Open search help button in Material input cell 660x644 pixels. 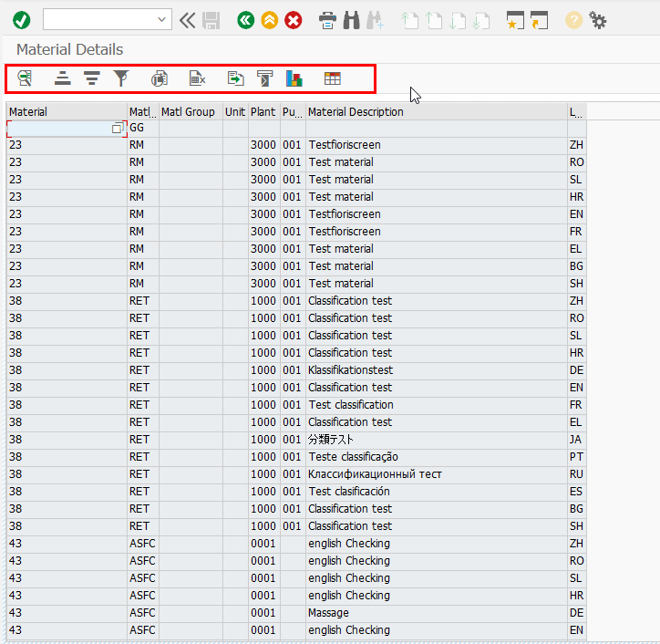point(119,128)
